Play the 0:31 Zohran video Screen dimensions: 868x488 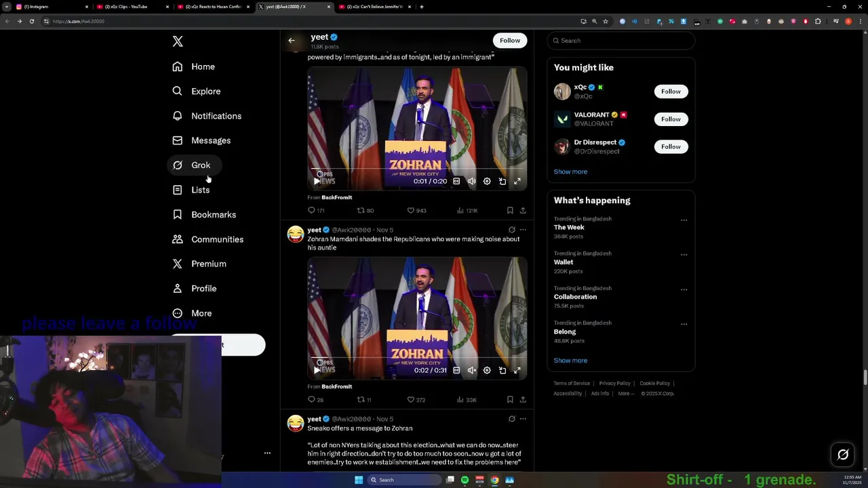point(317,370)
